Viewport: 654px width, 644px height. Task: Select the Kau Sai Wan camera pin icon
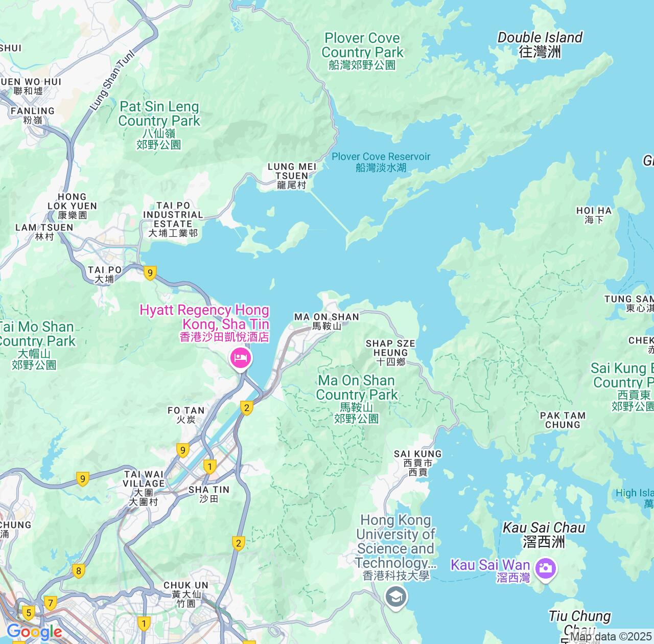click(545, 569)
